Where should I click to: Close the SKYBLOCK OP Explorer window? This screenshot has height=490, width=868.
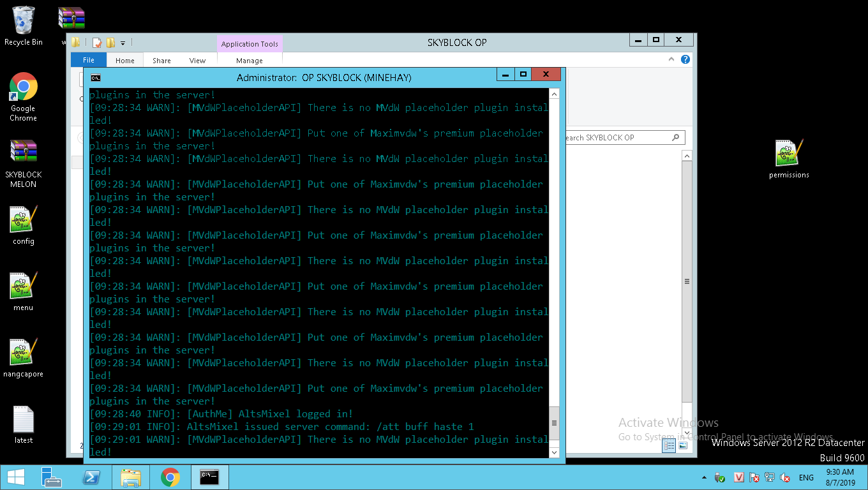point(678,40)
